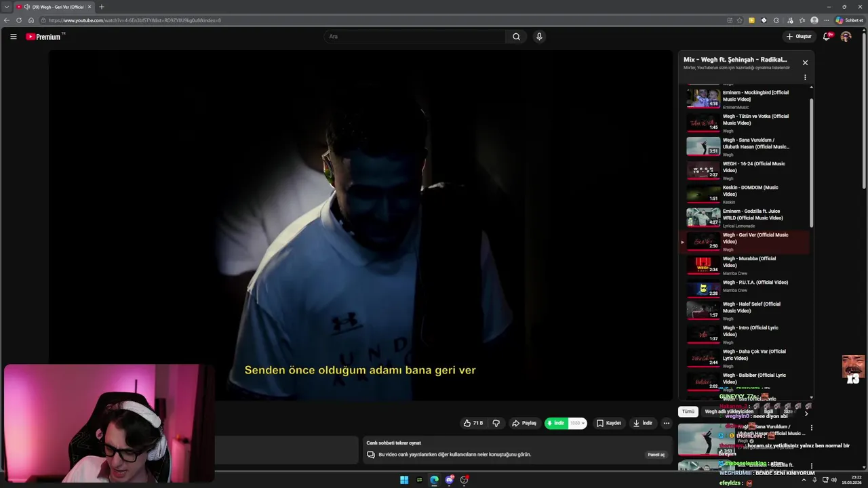
Task: Select the İlgili filter chip
Action: click(x=768, y=411)
